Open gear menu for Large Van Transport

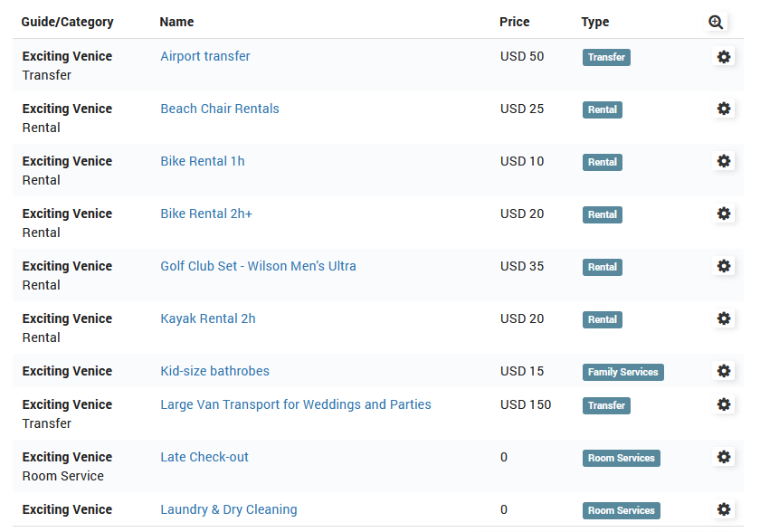click(723, 404)
